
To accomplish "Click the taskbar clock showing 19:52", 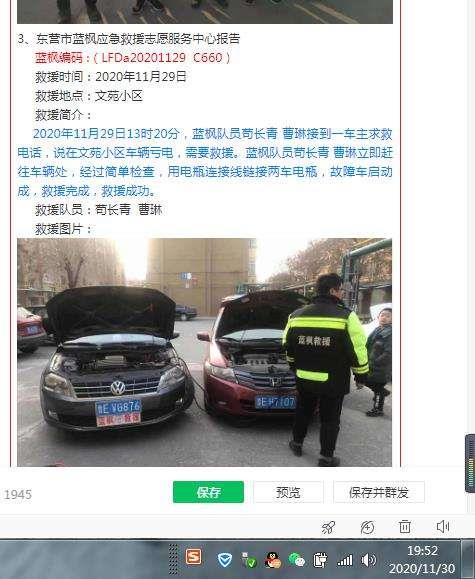I will point(422,560).
